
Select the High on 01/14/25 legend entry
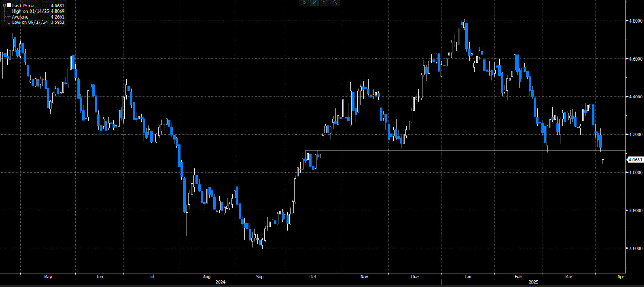(x=31, y=11)
